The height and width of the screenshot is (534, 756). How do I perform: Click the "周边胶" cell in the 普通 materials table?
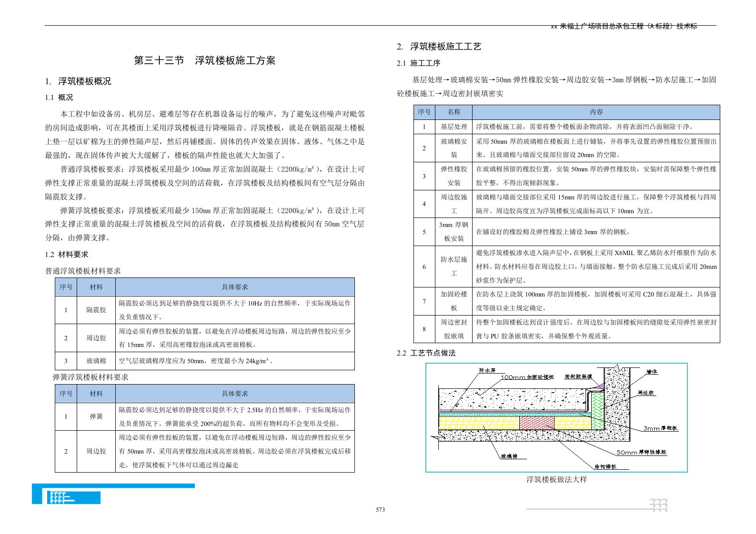tap(96, 338)
